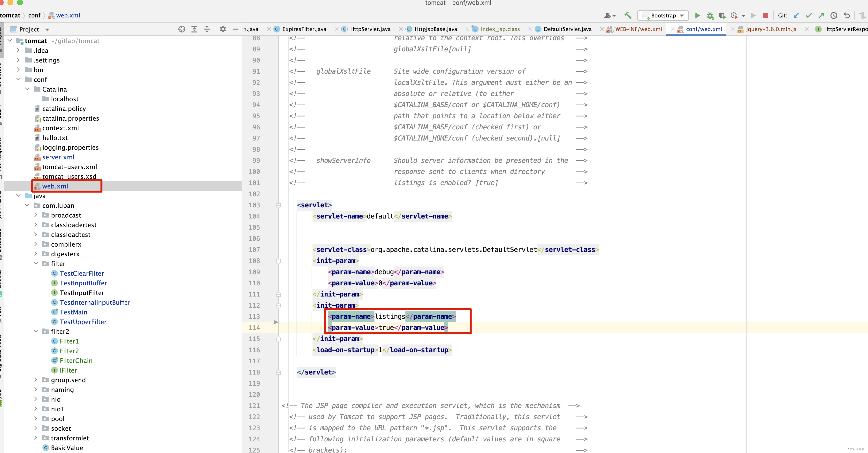Fold the servlet tag at line 103
Viewport: 868px width, 453px height.
click(279, 205)
